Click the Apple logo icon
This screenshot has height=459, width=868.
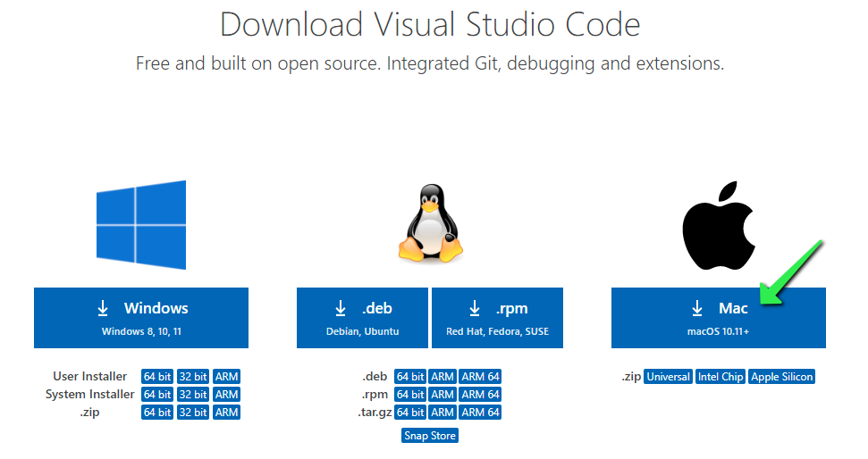719,225
